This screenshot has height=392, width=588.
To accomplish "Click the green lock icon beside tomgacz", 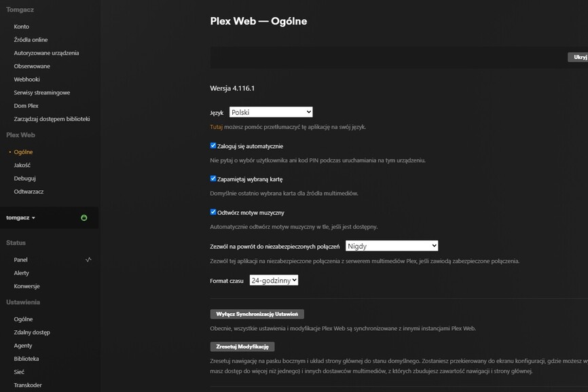I will pyautogui.click(x=84, y=217).
